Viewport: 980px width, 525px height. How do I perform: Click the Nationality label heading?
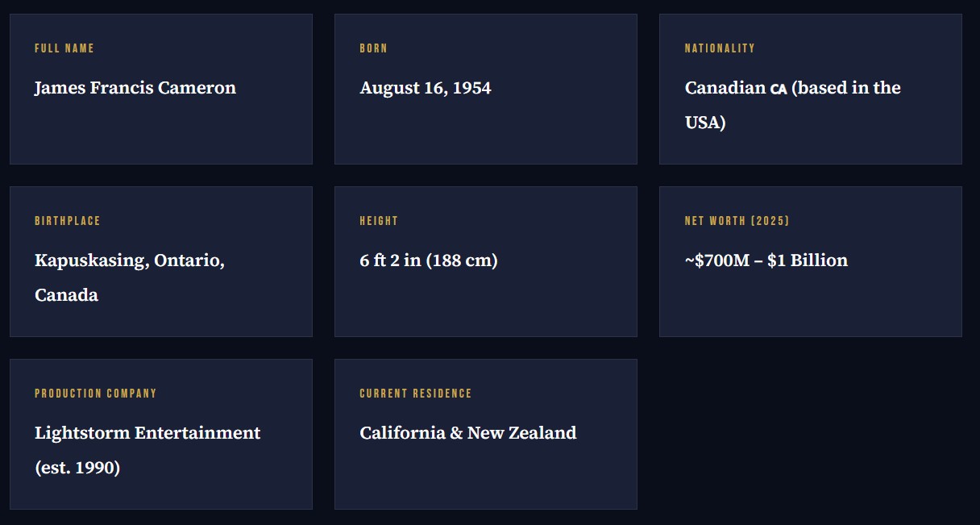tap(720, 48)
